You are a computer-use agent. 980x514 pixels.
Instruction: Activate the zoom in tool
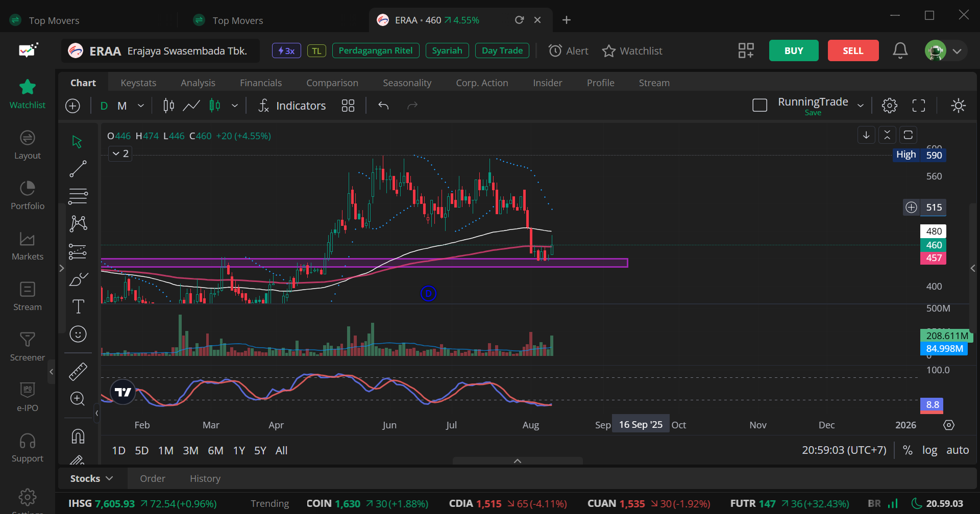point(78,399)
